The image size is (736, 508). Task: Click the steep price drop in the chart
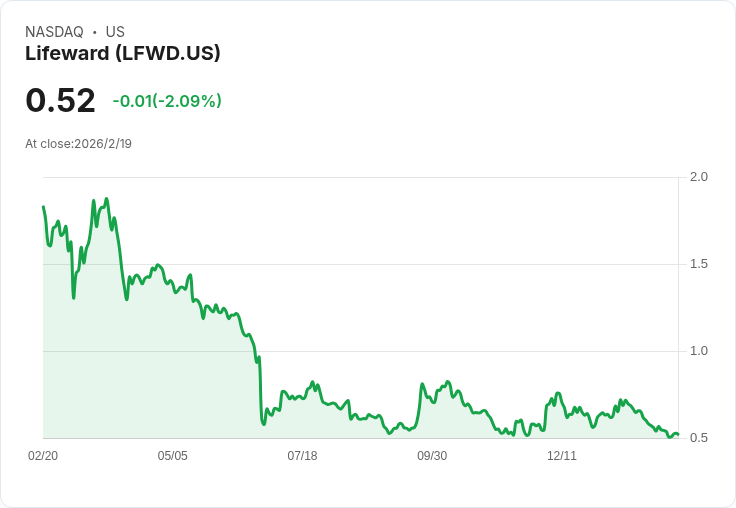(260, 390)
